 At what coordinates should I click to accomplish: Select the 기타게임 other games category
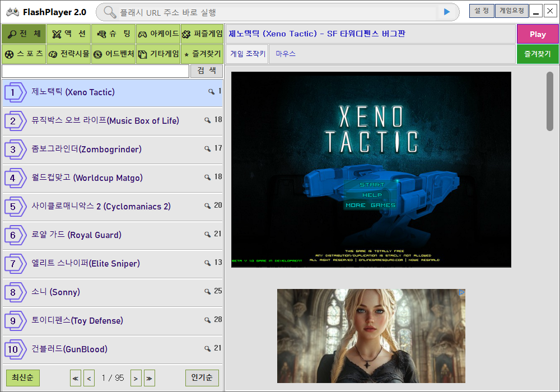pos(158,54)
